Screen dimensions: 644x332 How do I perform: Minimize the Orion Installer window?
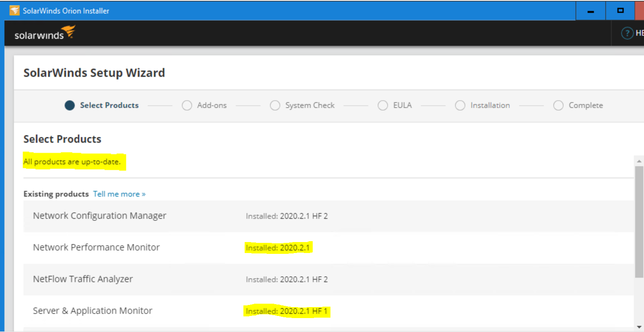(591, 11)
